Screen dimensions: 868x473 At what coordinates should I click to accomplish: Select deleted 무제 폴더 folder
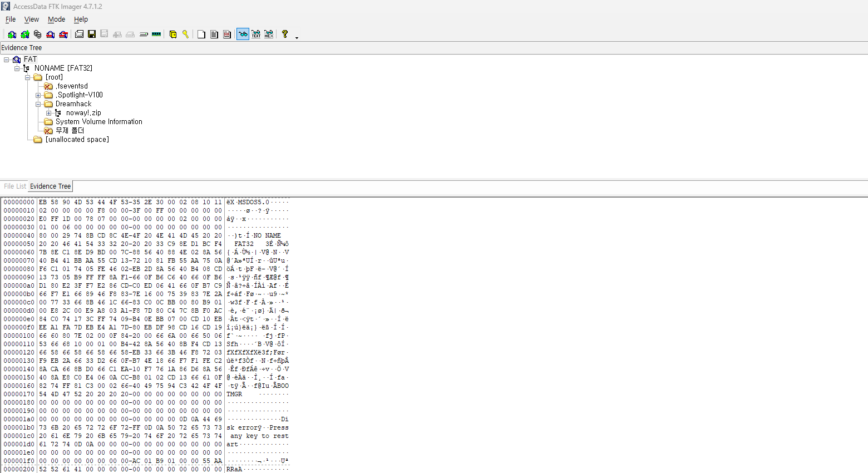click(70, 131)
